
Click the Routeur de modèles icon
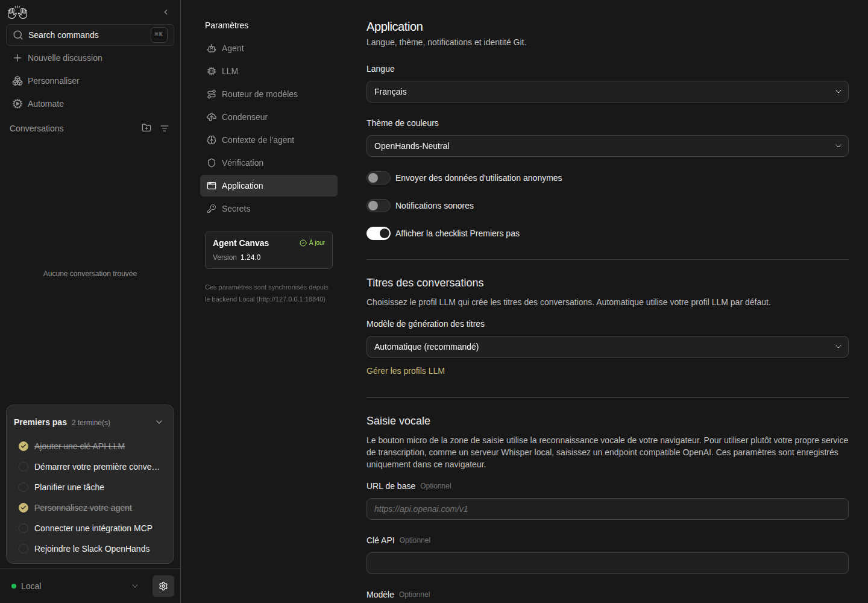(212, 94)
